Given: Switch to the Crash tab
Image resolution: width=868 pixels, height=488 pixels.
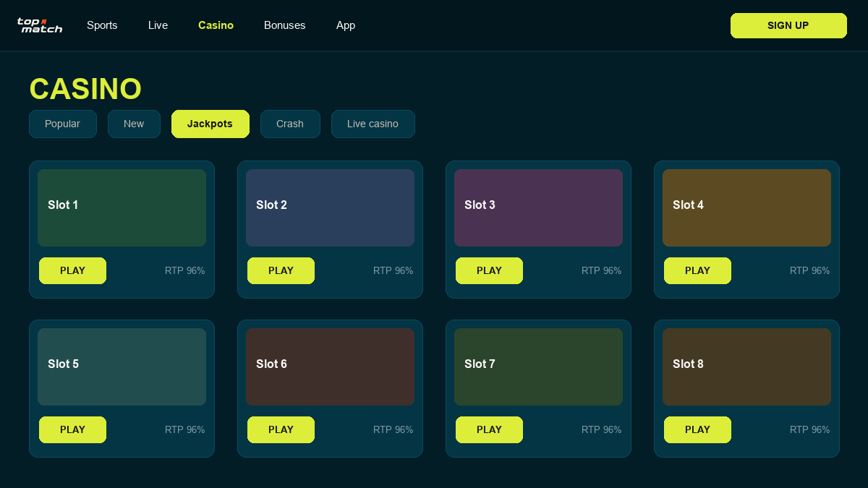Looking at the screenshot, I should [x=290, y=124].
